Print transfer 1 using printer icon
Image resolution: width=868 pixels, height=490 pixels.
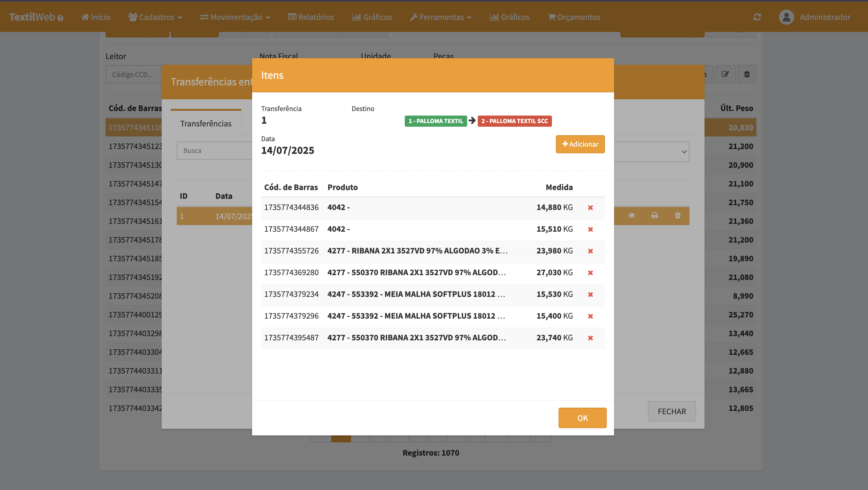tap(654, 215)
